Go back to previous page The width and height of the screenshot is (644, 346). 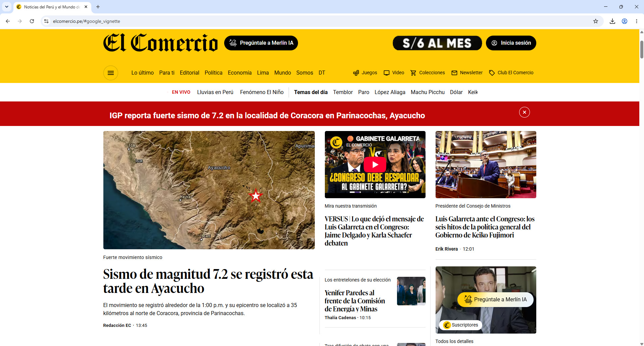[x=8, y=21]
